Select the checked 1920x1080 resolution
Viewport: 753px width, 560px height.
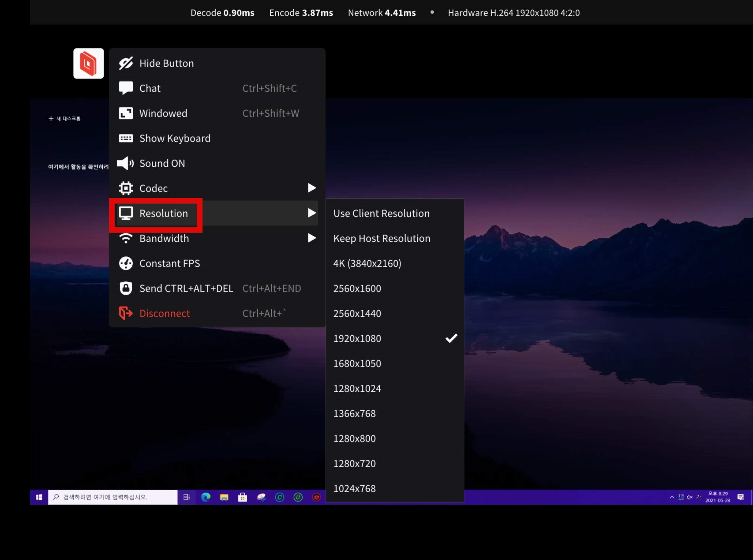pyautogui.click(x=395, y=338)
